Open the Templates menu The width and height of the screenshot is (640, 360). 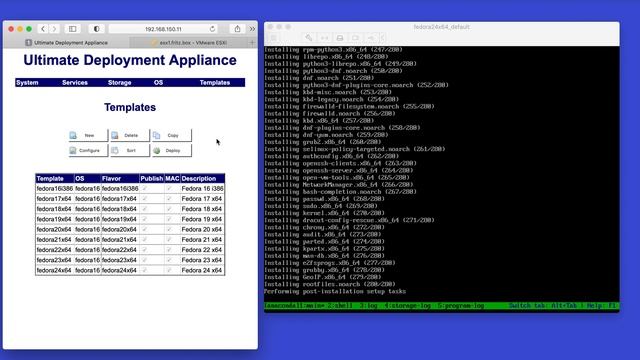(215, 82)
